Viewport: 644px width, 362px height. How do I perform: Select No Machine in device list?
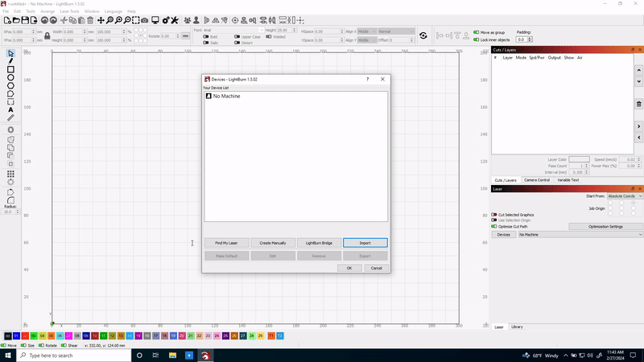pyautogui.click(x=295, y=96)
